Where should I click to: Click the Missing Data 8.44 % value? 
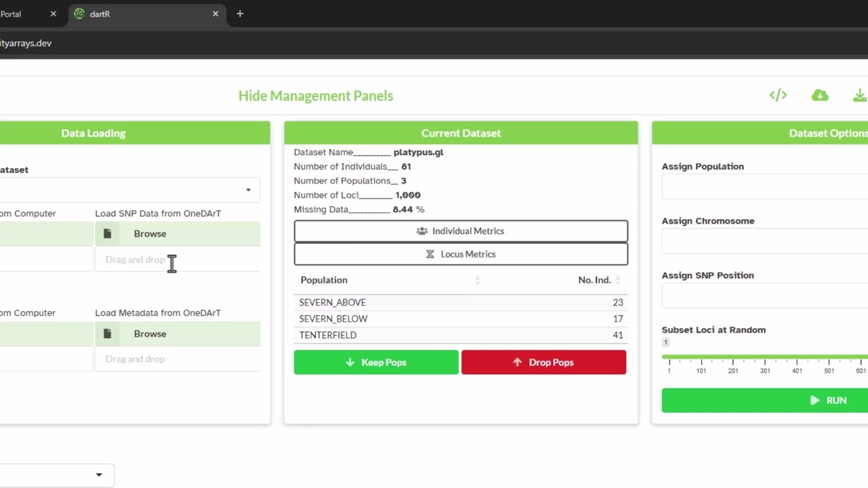tap(409, 209)
